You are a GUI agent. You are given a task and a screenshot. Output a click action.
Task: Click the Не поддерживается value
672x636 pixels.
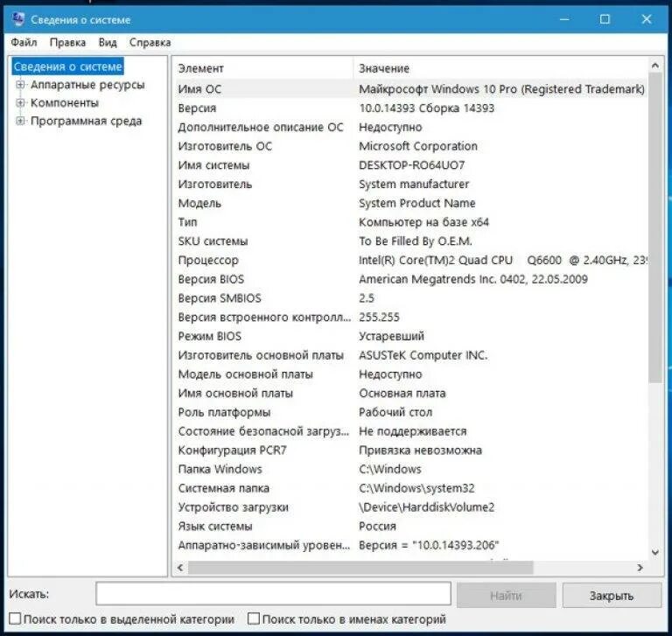pos(413,431)
